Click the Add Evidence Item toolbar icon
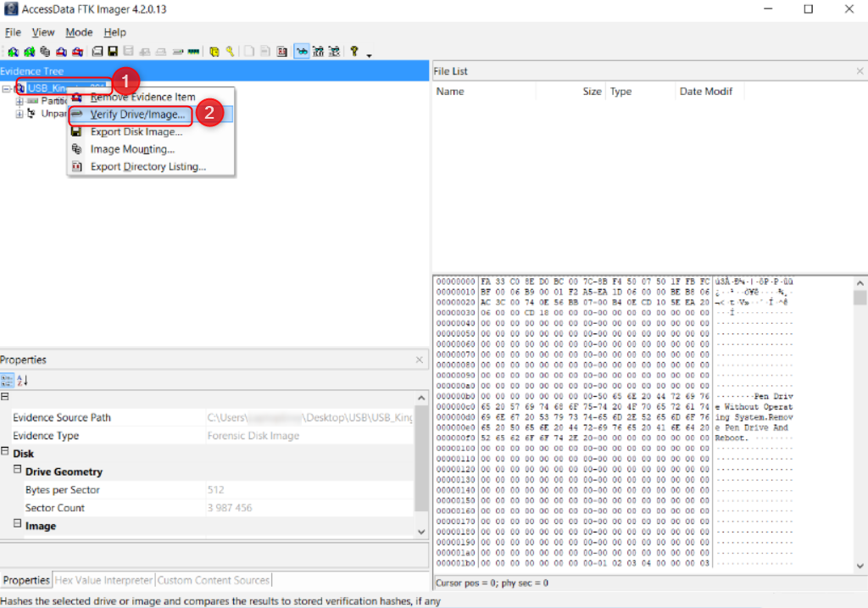This screenshot has width=868, height=608. pyautogui.click(x=13, y=52)
